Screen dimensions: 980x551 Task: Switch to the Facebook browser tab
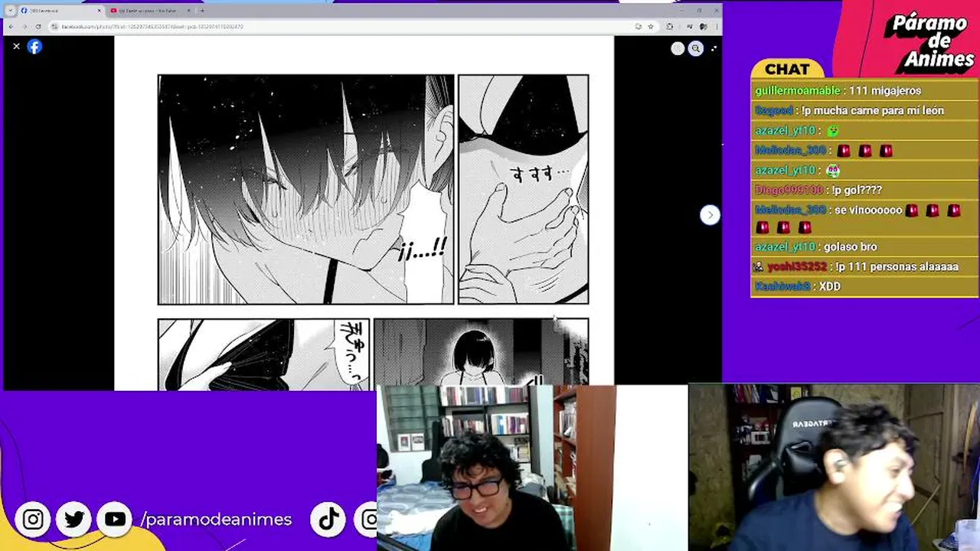coord(60,11)
